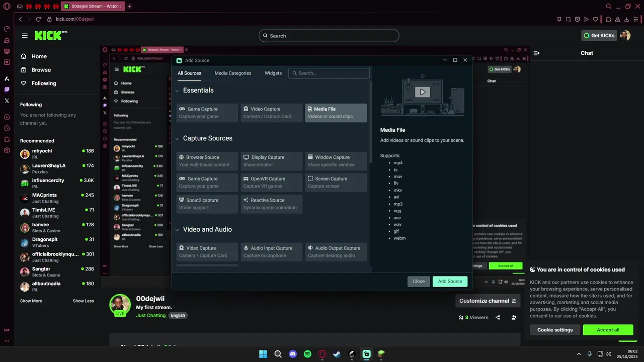Screen dimensions: 644x362
Task: Expand recommended list with Show More
Action: click(31, 301)
